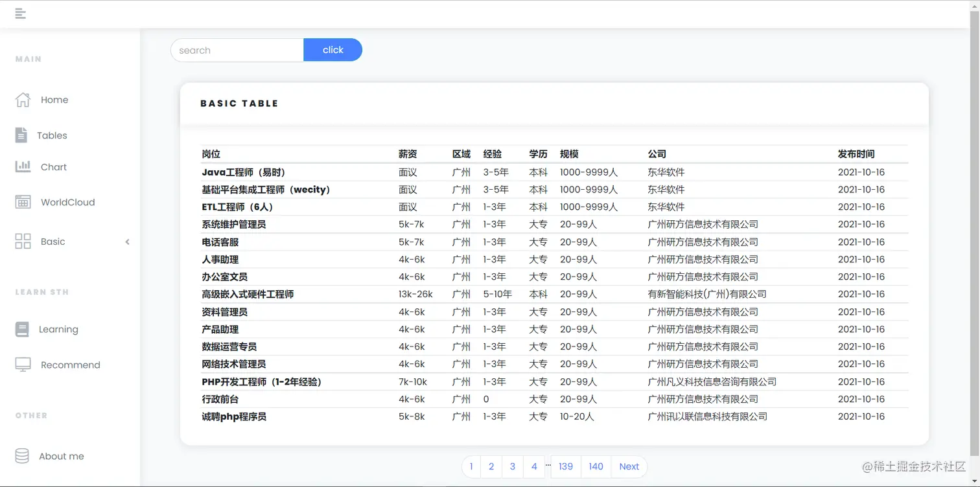Select the 行政前台 job title
Screen dimensions: 980x487
220,400
